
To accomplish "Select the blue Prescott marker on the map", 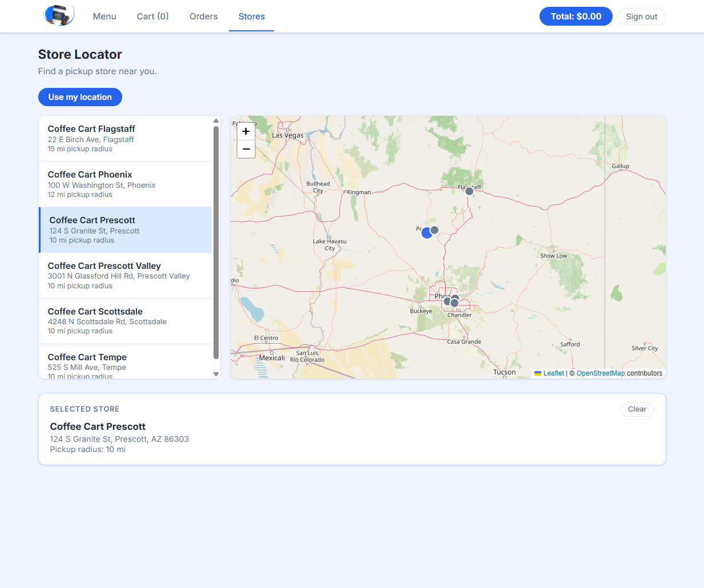I will tap(427, 232).
